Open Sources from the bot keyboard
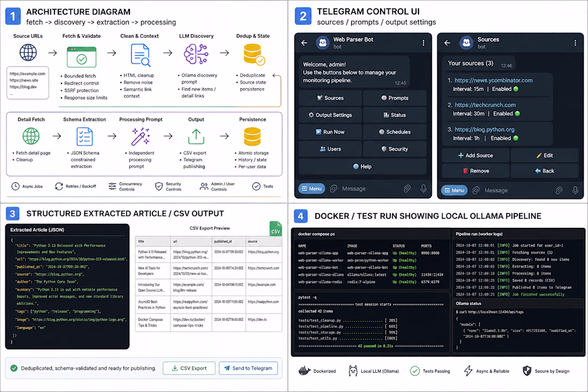Viewport: 588px width, 392px height. [330, 98]
